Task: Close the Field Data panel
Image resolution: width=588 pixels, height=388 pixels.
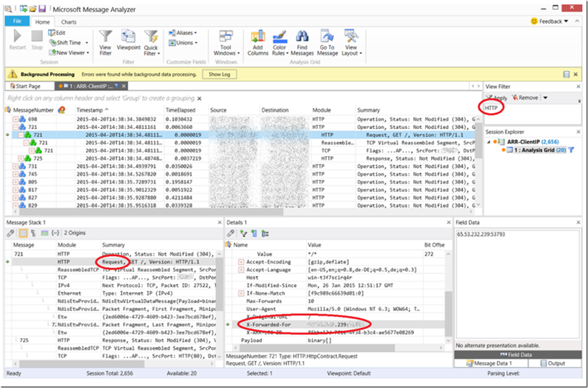Action: (x=578, y=222)
